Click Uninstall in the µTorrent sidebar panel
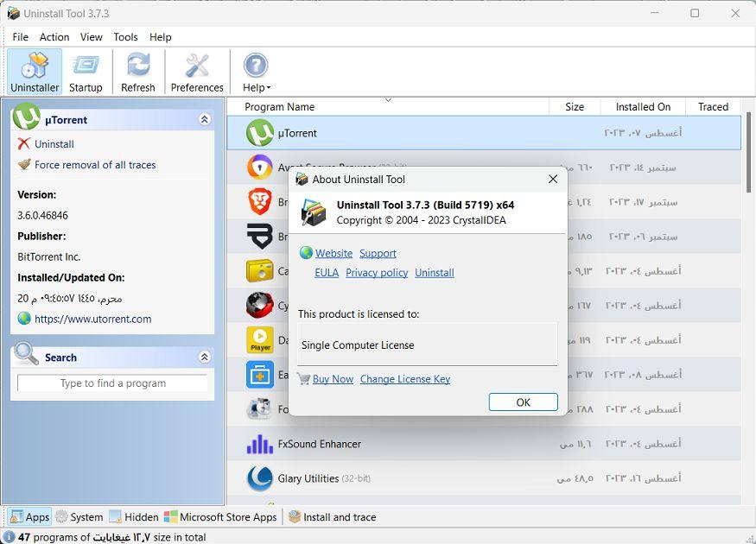756x544 pixels. click(54, 144)
